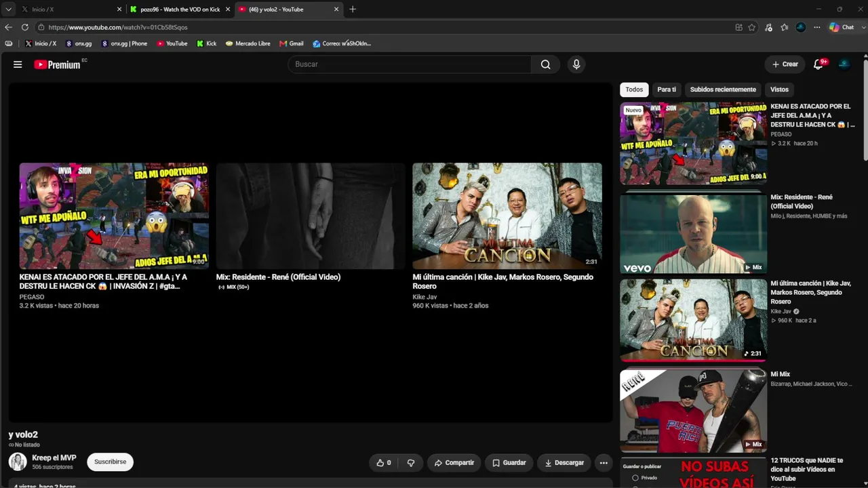Open Mix: Residente - René end-screen thumbnail
The width and height of the screenshot is (868, 488).
(x=311, y=216)
